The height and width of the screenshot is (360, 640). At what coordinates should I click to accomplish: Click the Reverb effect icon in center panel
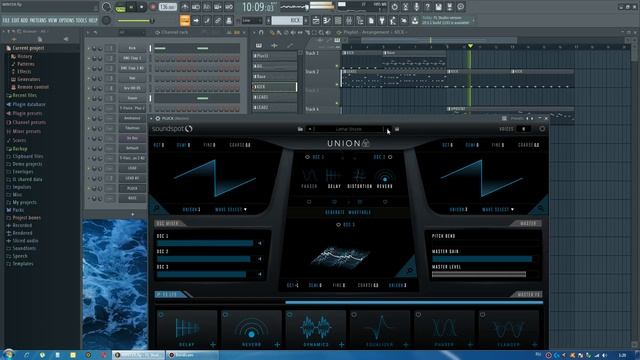(384, 176)
